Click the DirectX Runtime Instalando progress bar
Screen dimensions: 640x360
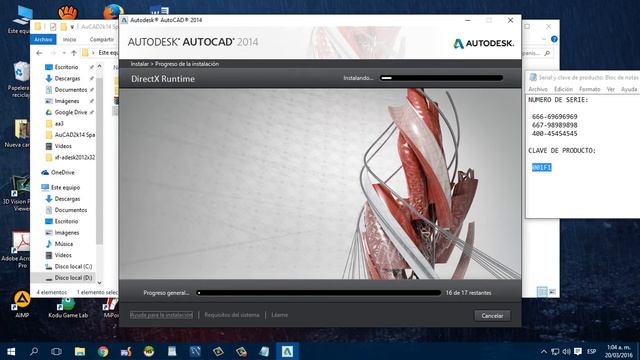[x=441, y=78]
